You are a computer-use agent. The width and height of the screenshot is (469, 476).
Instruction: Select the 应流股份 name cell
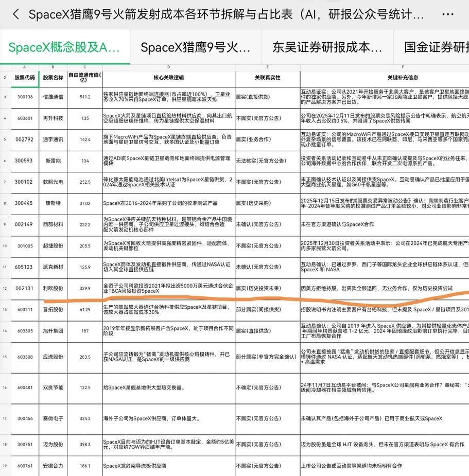pyautogui.click(x=53, y=357)
